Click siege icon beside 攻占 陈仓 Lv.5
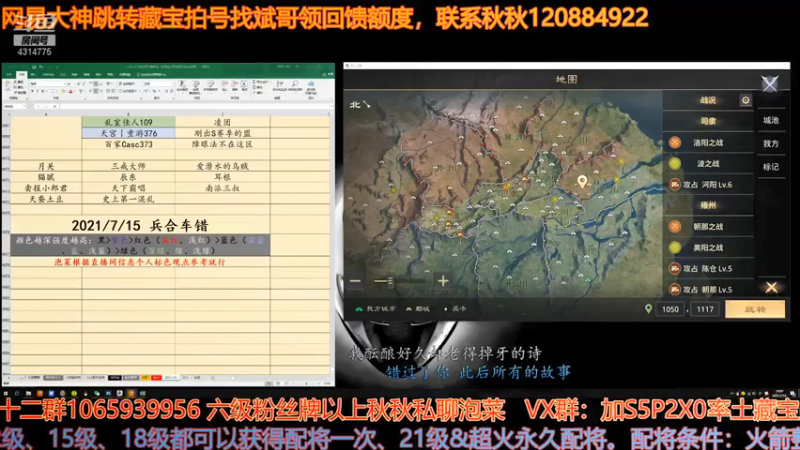 point(674,268)
